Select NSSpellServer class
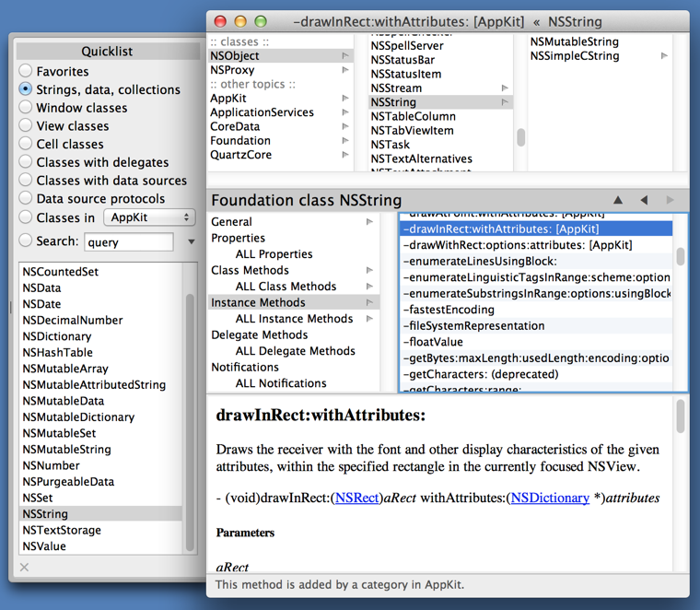The image size is (700, 610). click(x=441, y=45)
